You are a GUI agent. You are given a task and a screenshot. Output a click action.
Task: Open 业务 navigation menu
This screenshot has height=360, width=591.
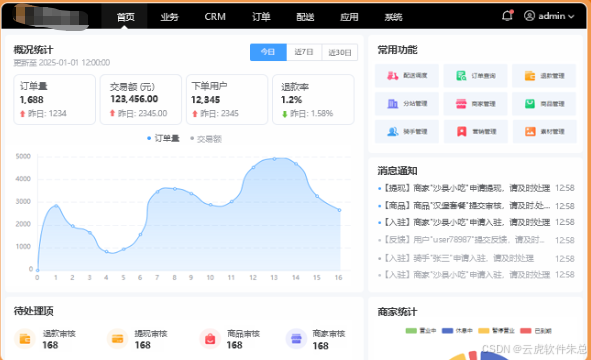[170, 17]
